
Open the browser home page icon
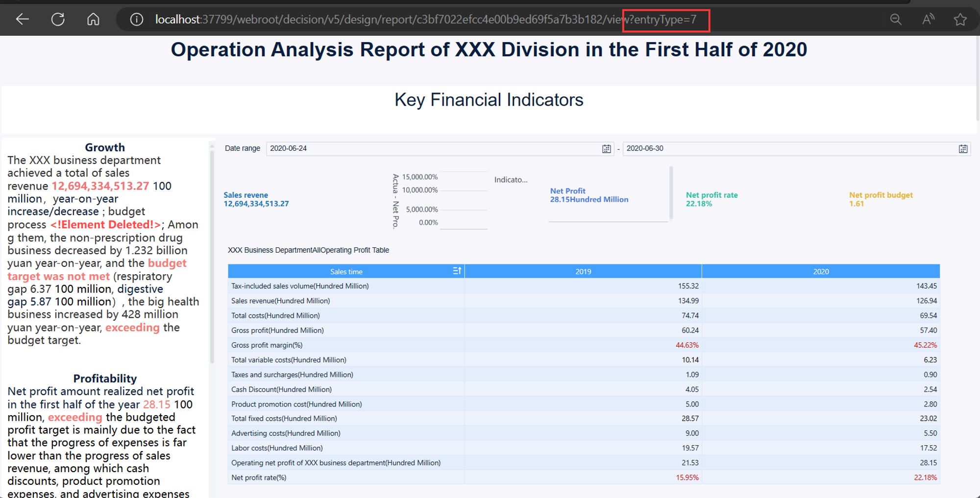(93, 20)
